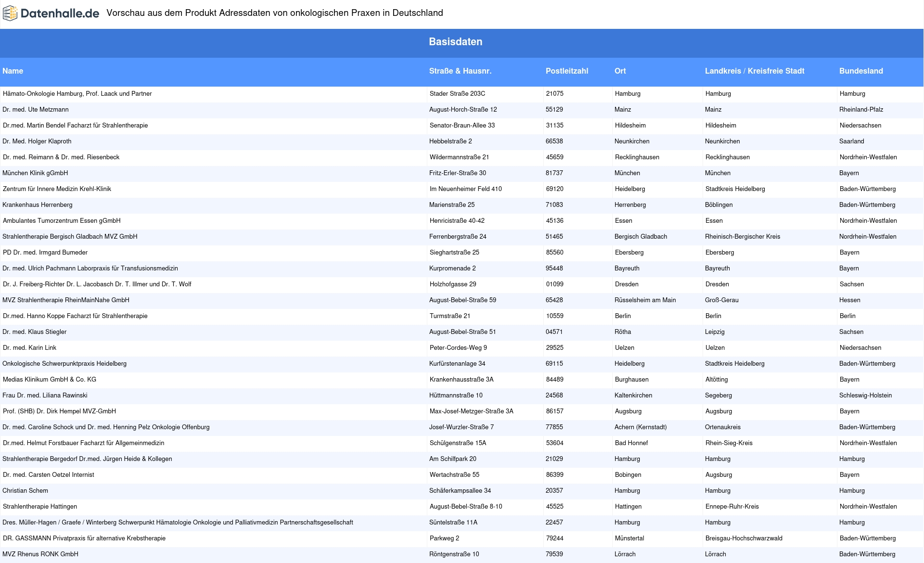Click the Basisdaten section header
The width and height of the screenshot is (924, 563).
456,42
